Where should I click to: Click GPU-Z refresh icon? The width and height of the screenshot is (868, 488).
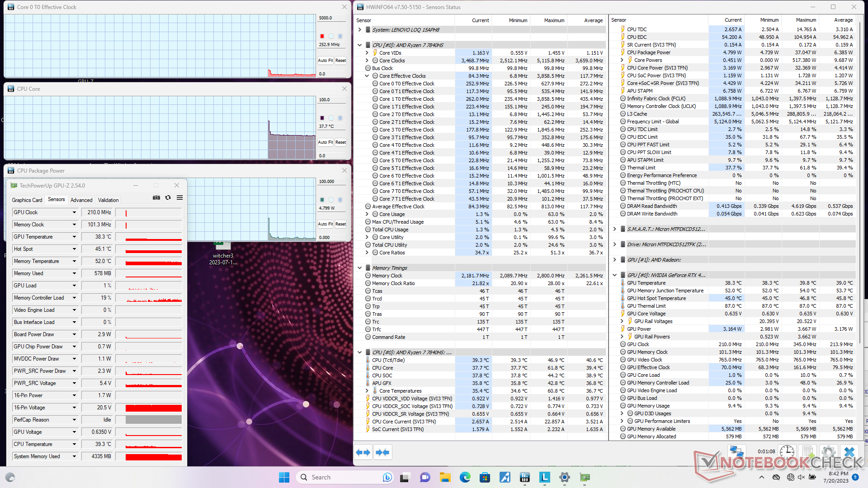168,198
